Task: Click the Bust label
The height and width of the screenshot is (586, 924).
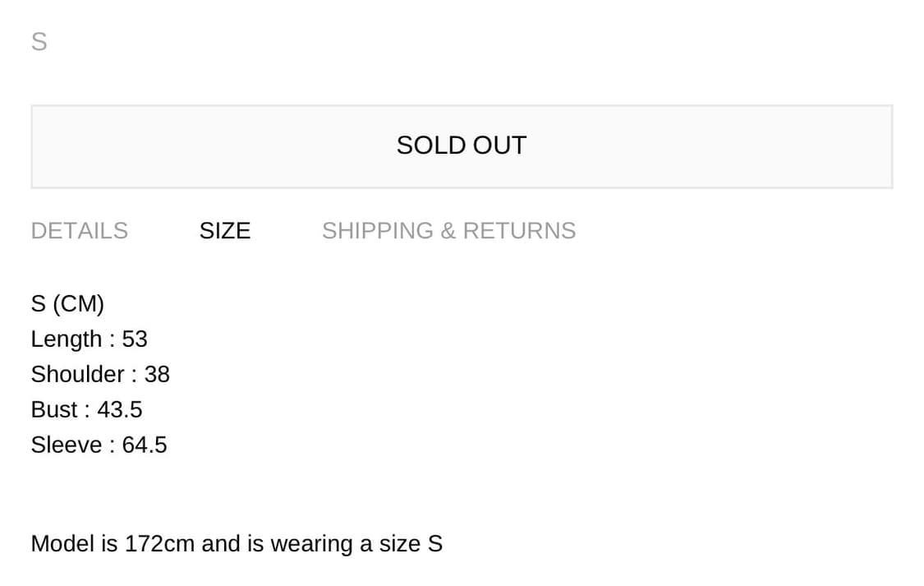Action: coord(53,410)
